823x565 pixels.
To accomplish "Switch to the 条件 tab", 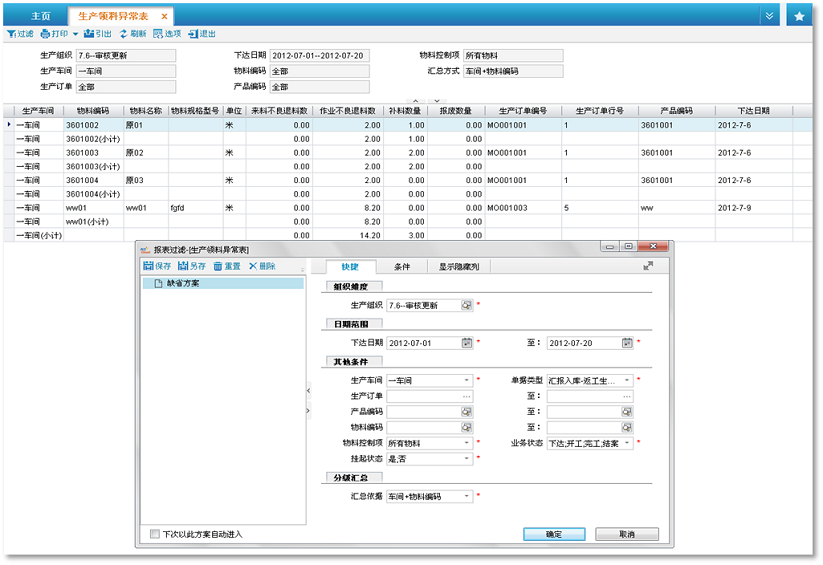I will 401,267.
